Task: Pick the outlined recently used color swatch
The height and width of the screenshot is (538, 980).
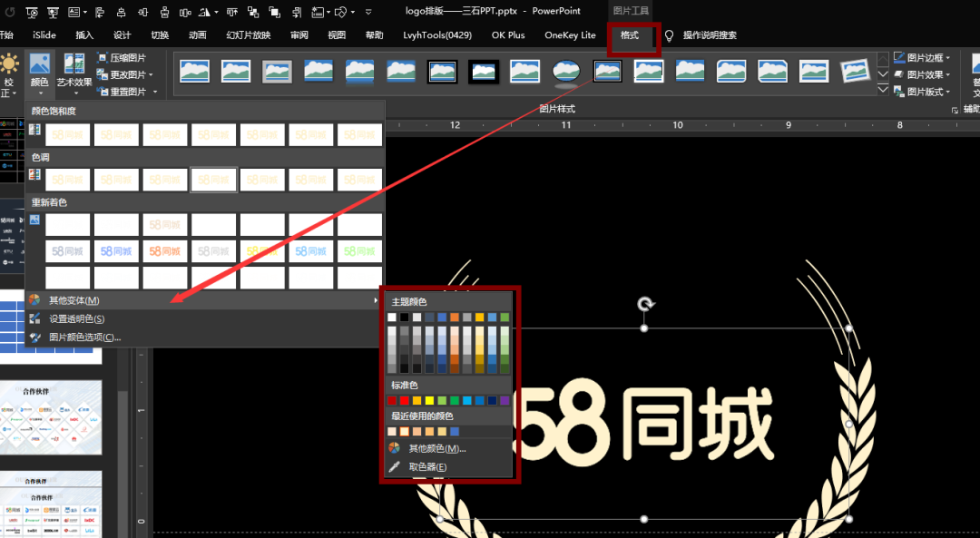Action: [x=405, y=431]
